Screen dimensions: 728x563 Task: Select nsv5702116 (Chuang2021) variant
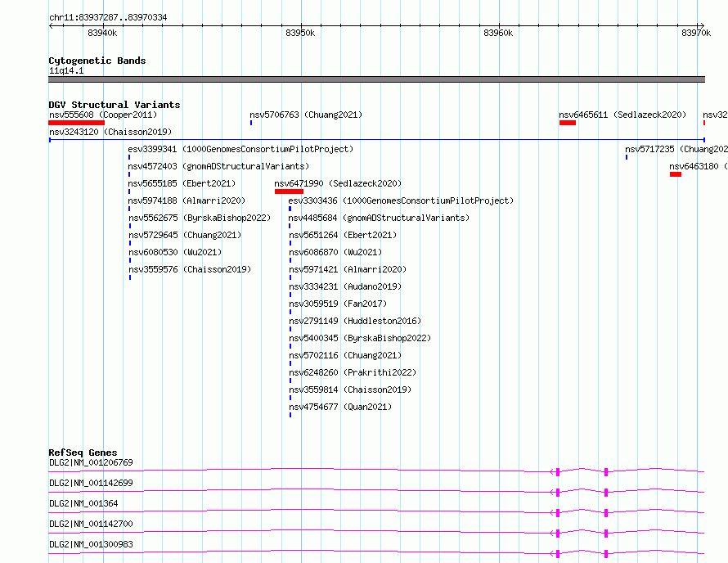[x=345, y=355]
